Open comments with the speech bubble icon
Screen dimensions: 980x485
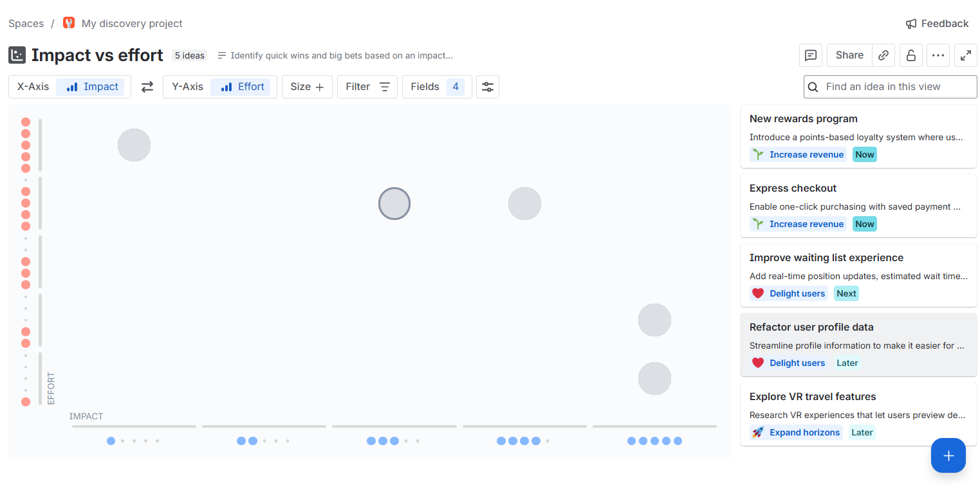pyautogui.click(x=810, y=55)
